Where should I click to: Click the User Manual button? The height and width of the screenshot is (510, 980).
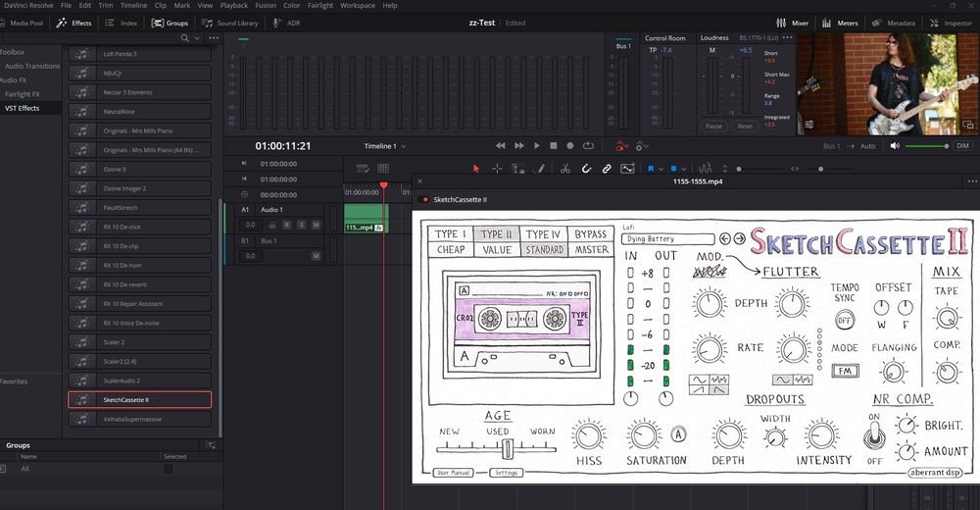click(x=454, y=473)
